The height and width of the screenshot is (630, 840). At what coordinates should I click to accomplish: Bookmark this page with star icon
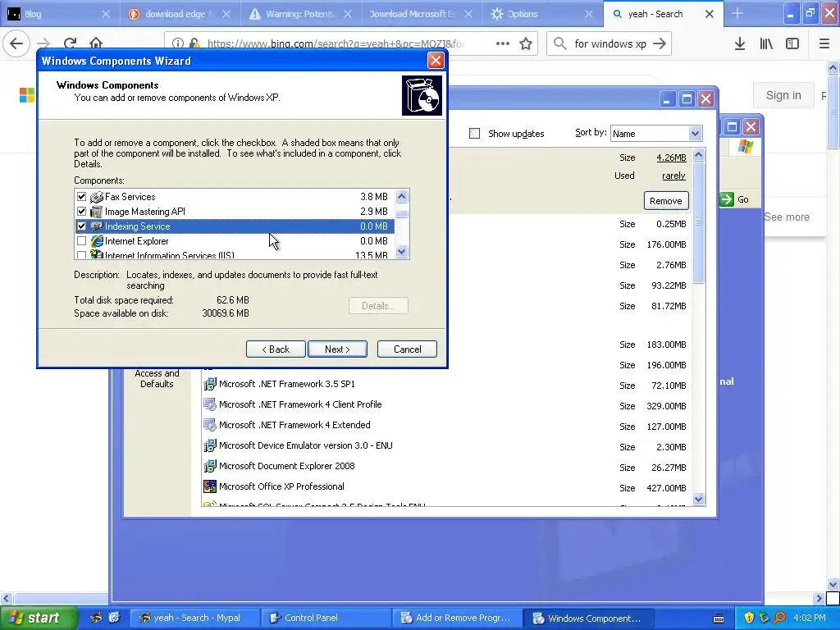click(x=526, y=43)
